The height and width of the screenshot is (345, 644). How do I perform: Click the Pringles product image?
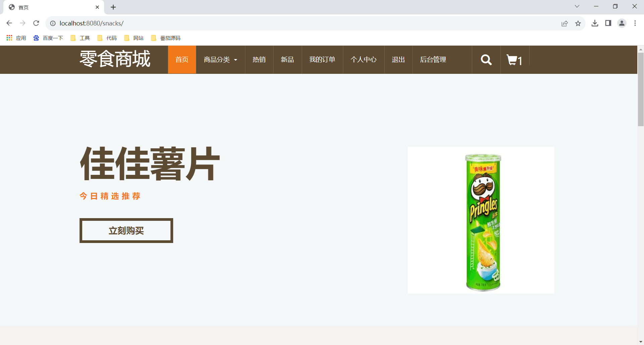(x=481, y=220)
